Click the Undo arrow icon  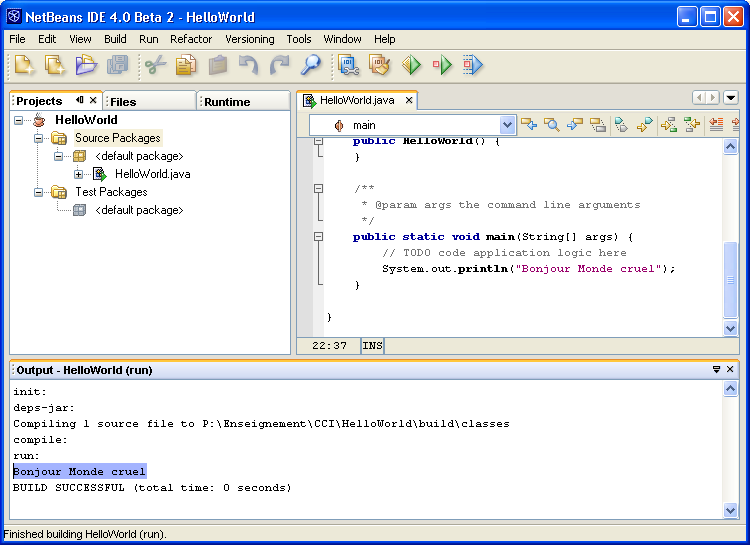pyautogui.click(x=249, y=65)
